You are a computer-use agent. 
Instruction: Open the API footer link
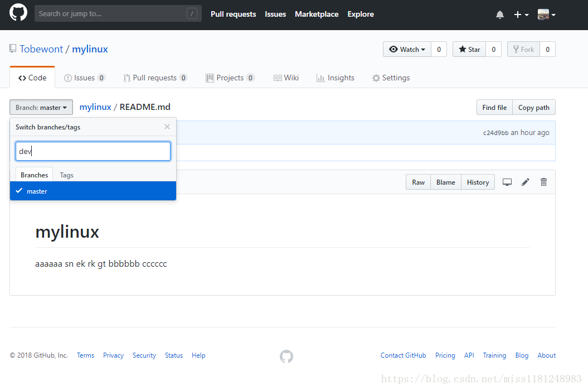tap(469, 355)
